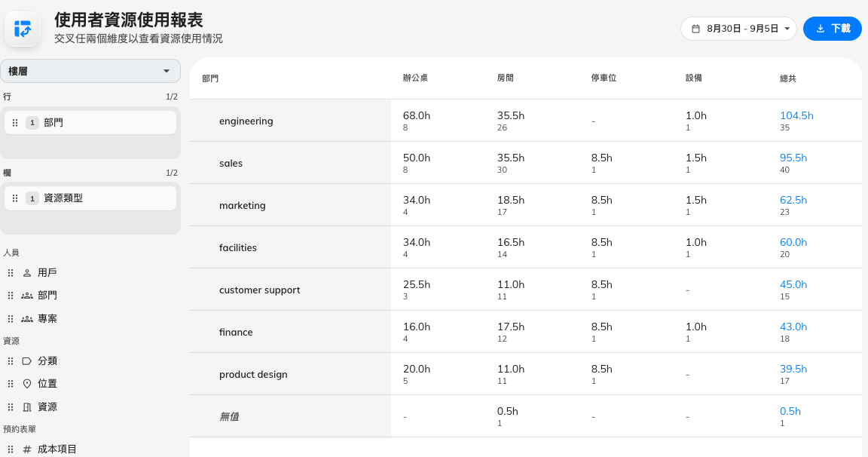The width and height of the screenshot is (868, 457).
Task: Choose 成本項目 under 預約表單
Action: pyautogui.click(x=57, y=449)
